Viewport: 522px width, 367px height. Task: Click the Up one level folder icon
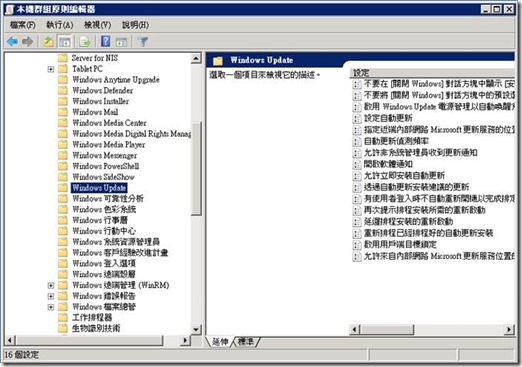[49, 42]
